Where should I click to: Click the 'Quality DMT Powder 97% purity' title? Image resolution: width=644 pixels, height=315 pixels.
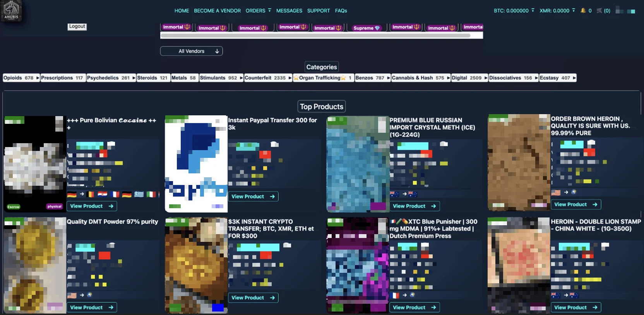[113, 222]
